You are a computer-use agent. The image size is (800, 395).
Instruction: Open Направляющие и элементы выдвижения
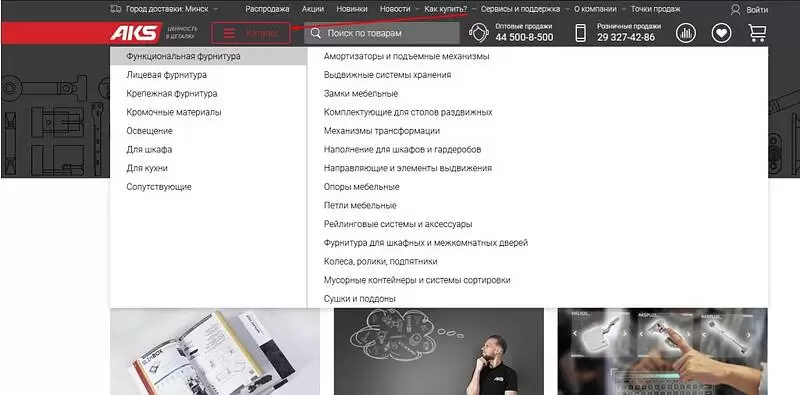click(x=408, y=168)
